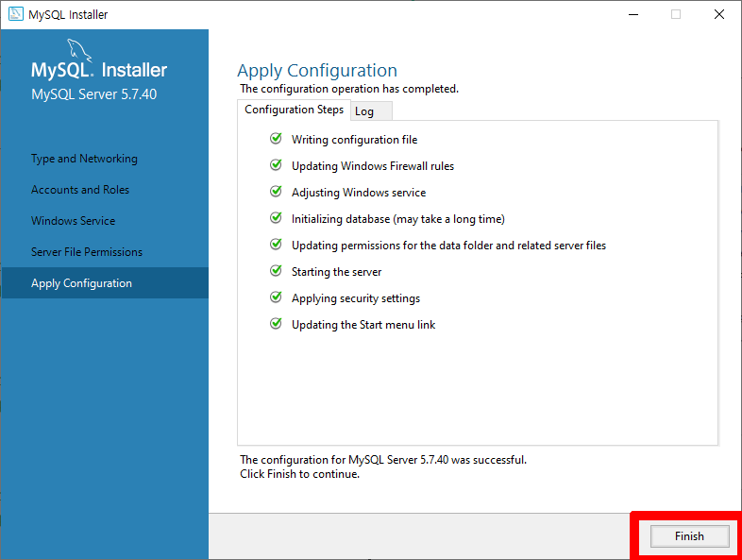
Task: Click 'Updating permissions for the data folder' text
Action: [x=448, y=246]
